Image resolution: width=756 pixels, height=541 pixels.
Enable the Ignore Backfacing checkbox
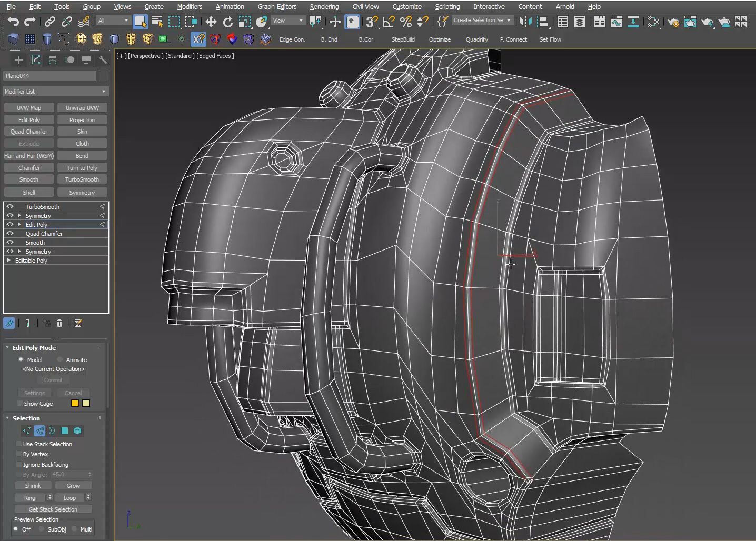pyautogui.click(x=19, y=465)
